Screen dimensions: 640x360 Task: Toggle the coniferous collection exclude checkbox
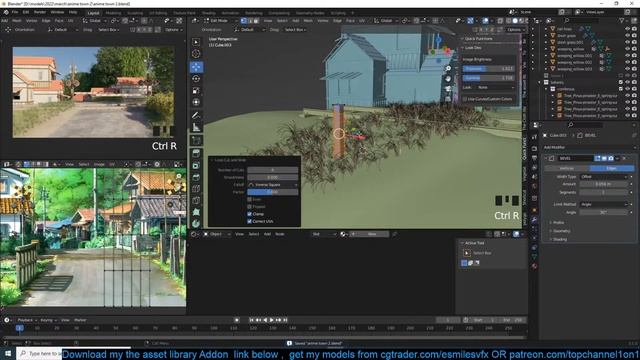pos(620,89)
